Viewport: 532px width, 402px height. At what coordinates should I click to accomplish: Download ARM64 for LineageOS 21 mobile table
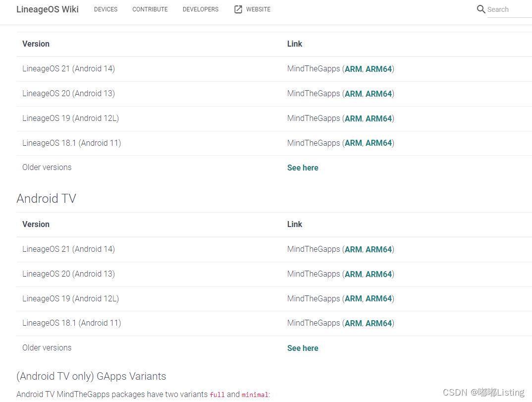point(378,69)
